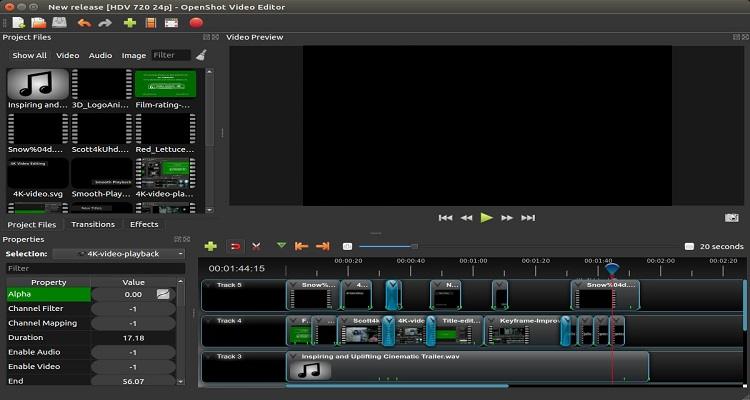Switch to the Effects tab

coord(144,224)
